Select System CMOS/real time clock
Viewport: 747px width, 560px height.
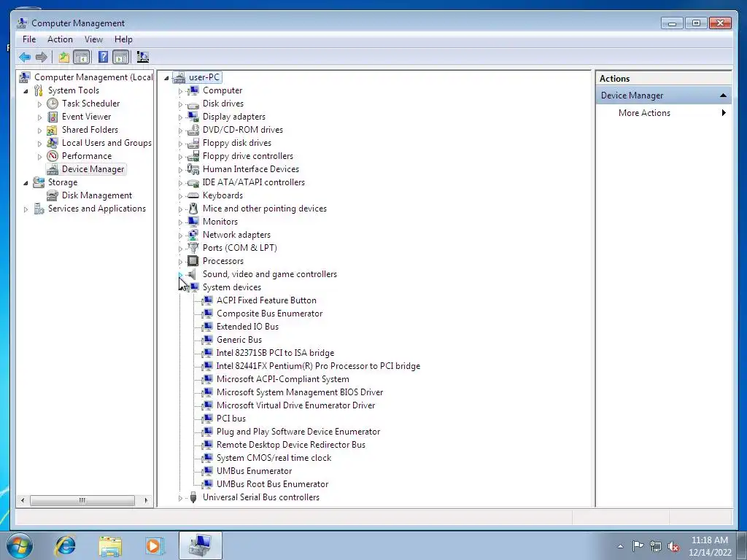274,458
